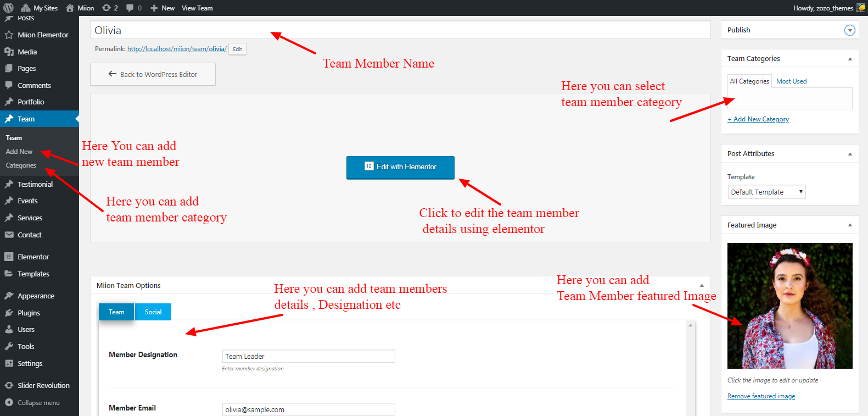Click the Member Designation text field
The image size is (868, 416).
click(308, 356)
